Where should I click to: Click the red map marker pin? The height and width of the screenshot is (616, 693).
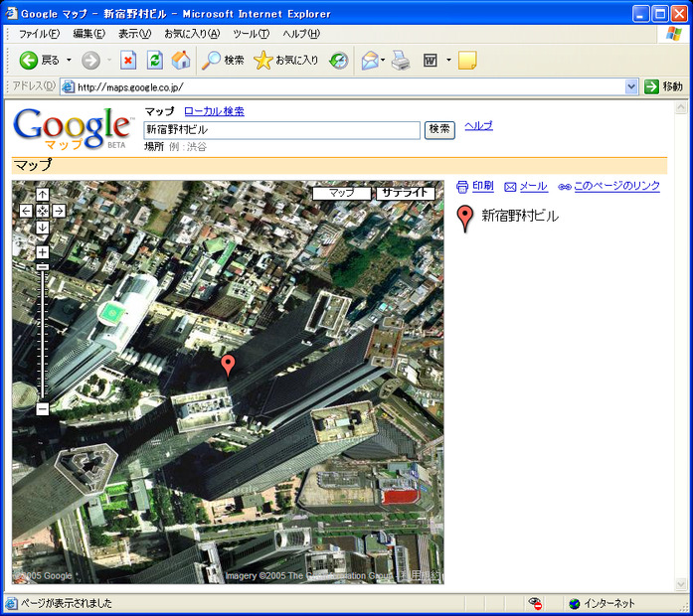coord(228,366)
